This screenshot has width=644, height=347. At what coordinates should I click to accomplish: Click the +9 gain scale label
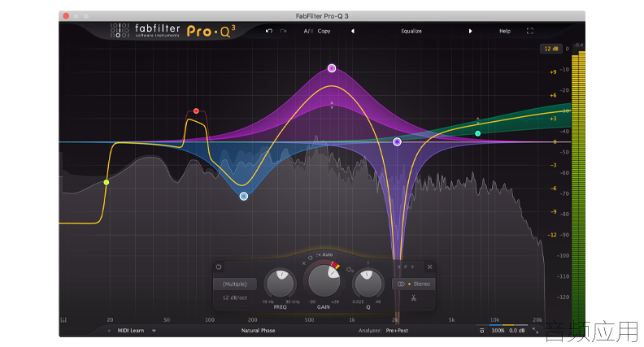pyautogui.click(x=553, y=72)
